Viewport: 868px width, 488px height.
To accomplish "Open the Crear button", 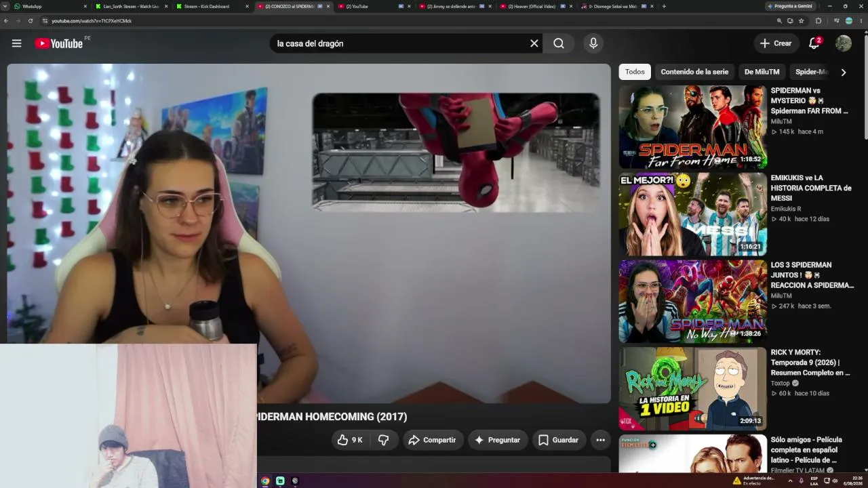I will (776, 43).
